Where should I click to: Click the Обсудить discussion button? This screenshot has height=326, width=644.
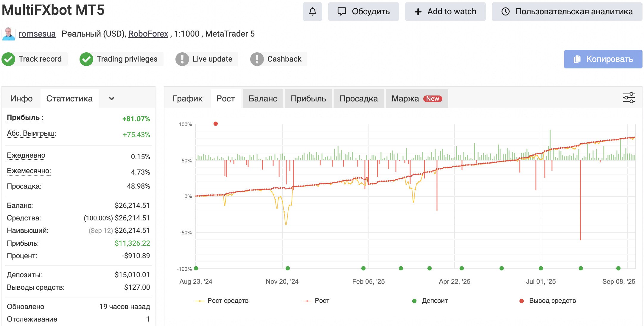(363, 12)
